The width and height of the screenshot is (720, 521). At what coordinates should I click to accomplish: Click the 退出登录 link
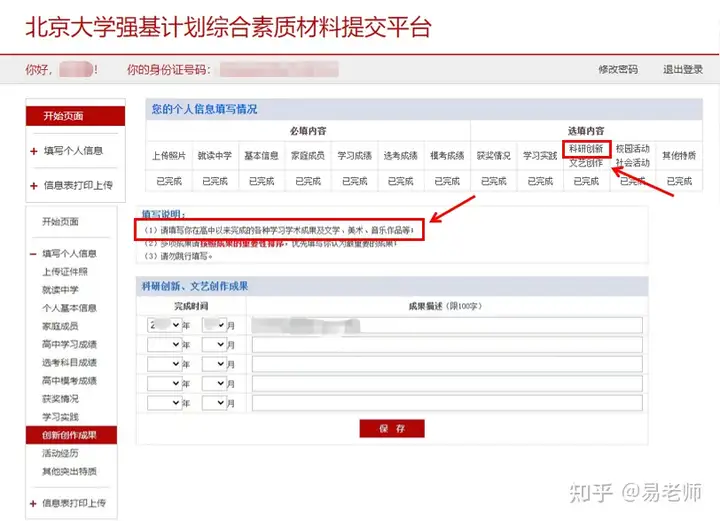(682, 69)
